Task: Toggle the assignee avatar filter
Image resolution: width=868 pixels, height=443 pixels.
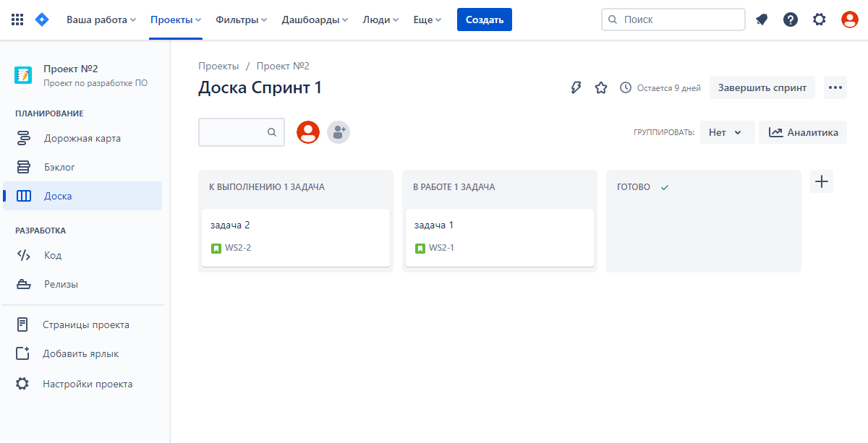Action: pos(308,132)
